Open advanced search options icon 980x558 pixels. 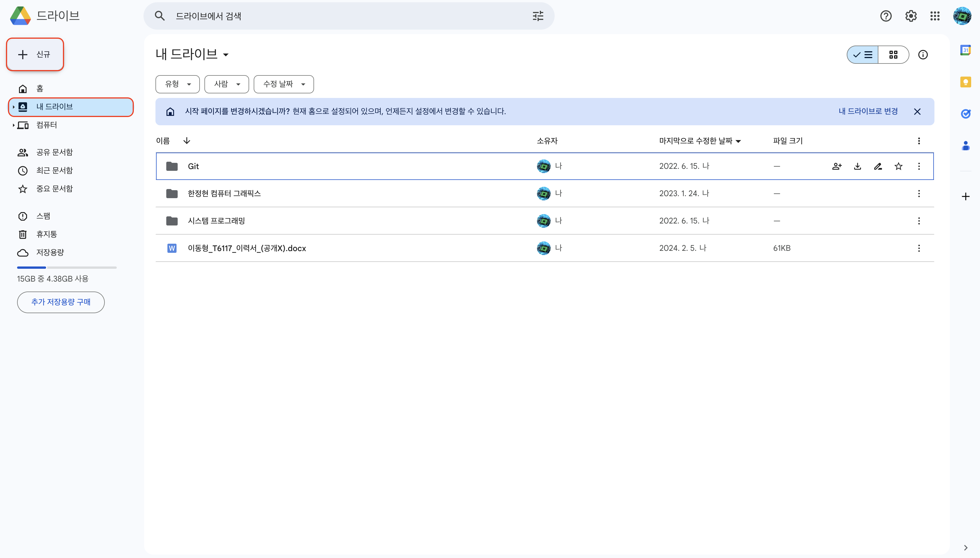[538, 16]
